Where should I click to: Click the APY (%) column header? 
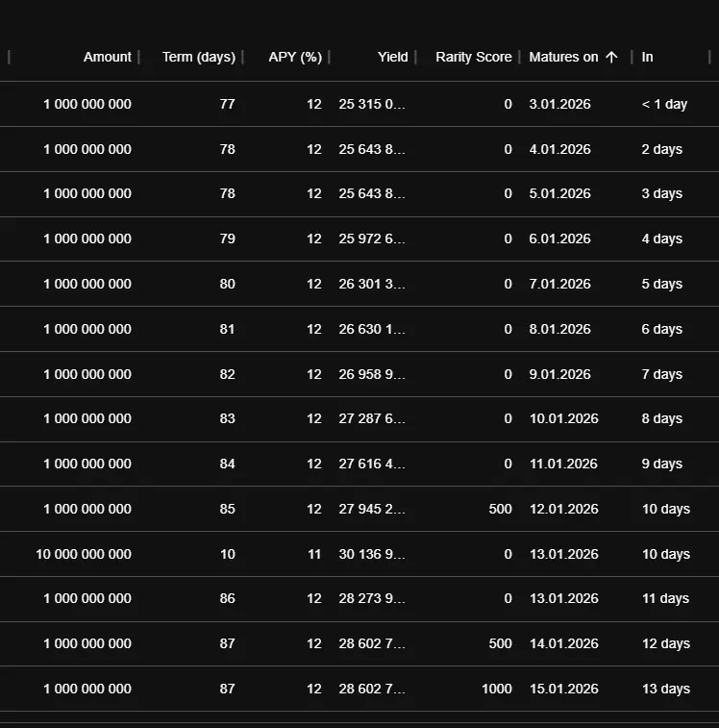[295, 57]
